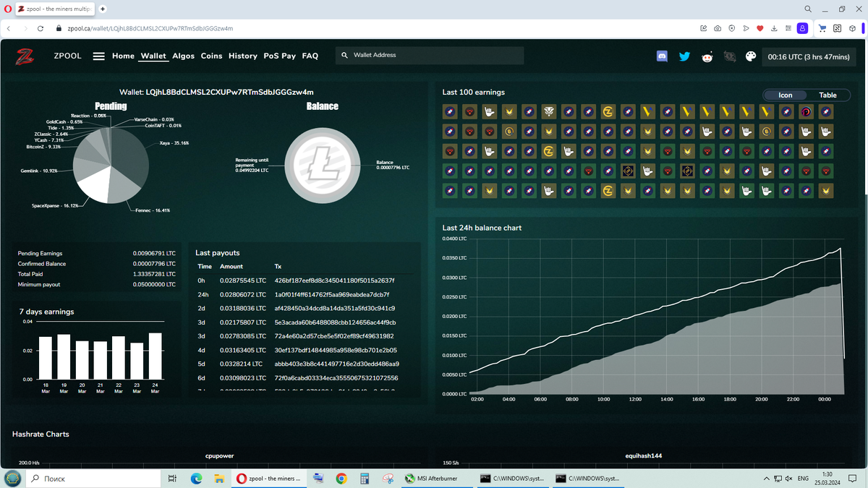Viewport: 868px width, 488px height.
Task: Open the Twitter bird icon
Action: point(684,56)
